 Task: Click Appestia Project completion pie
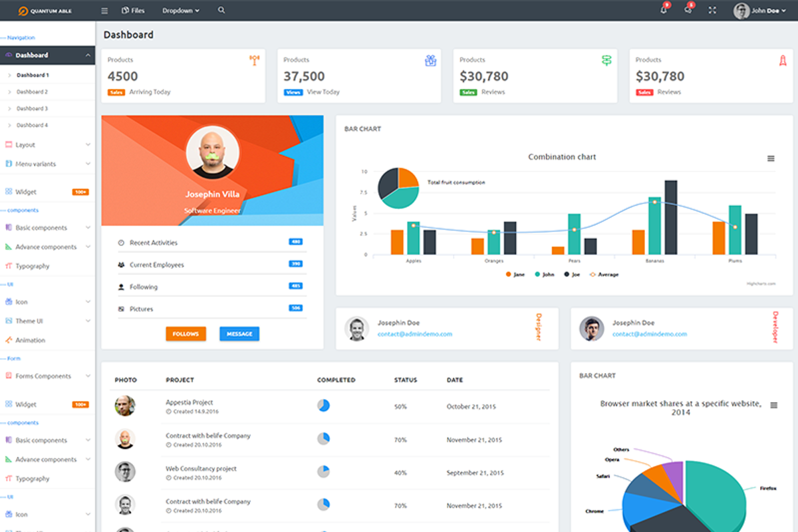click(x=323, y=405)
